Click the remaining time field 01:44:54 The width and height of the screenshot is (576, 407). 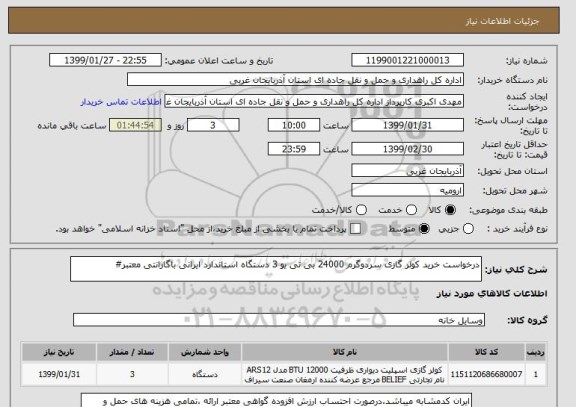[135, 125]
